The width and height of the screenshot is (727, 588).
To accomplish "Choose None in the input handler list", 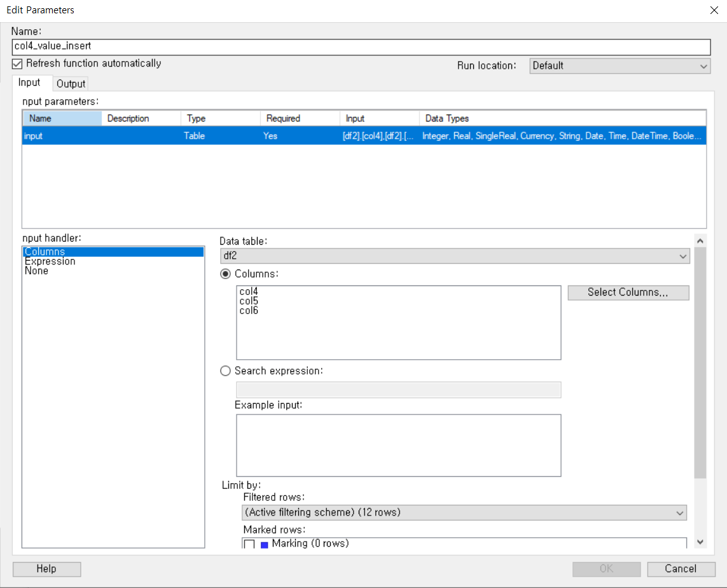I will [37, 271].
